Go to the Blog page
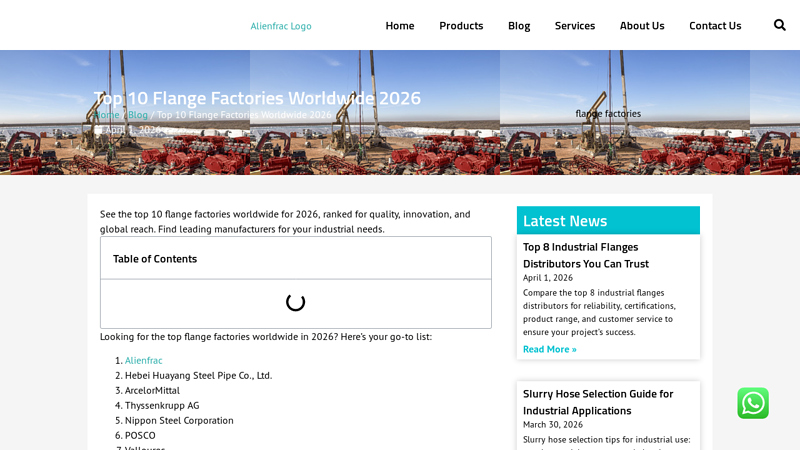Screen dimensions: 800x450 point(519,25)
